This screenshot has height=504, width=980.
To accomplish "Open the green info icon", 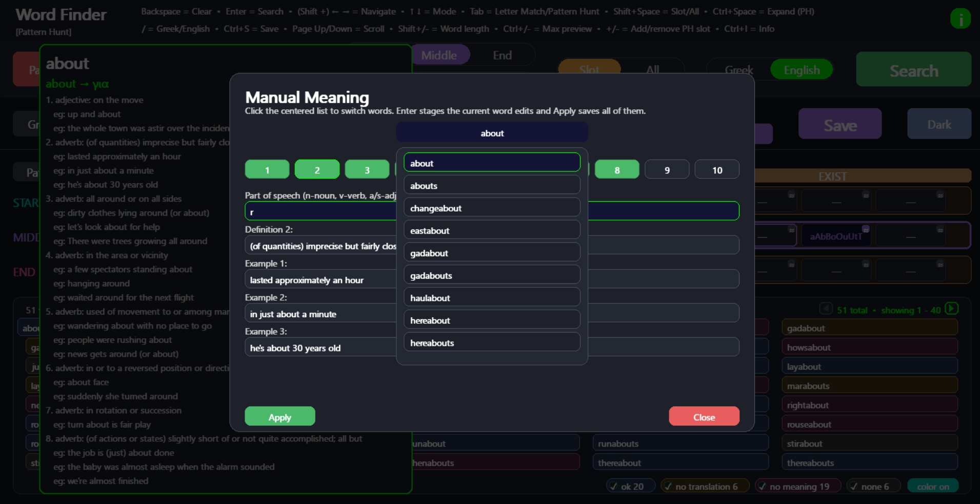I will [960, 19].
